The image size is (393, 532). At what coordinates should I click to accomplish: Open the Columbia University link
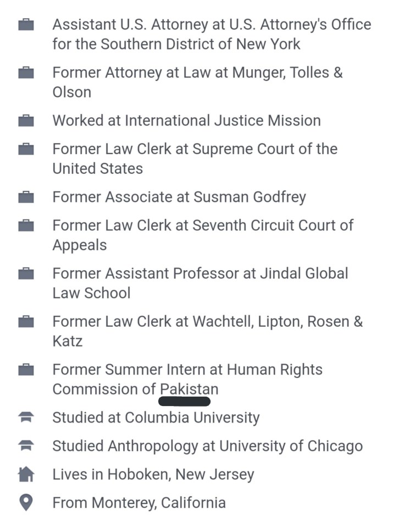click(192, 418)
